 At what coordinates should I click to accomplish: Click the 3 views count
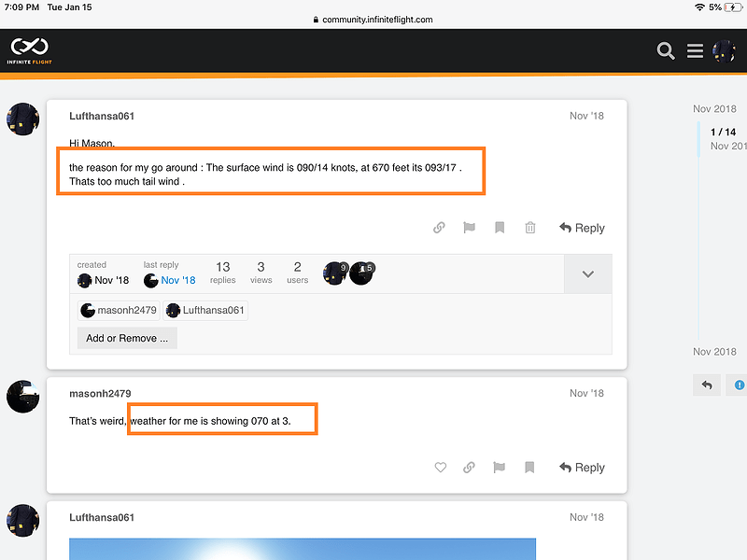[x=261, y=273]
